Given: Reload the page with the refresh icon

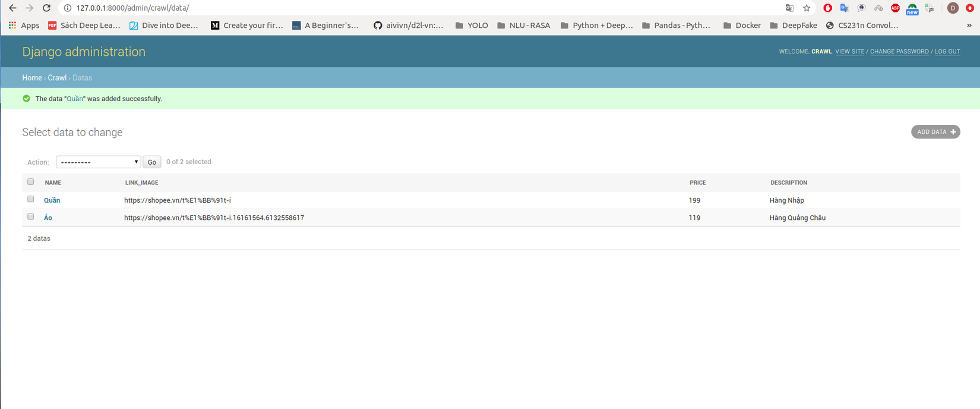Looking at the screenshot, I should point(46,8).
